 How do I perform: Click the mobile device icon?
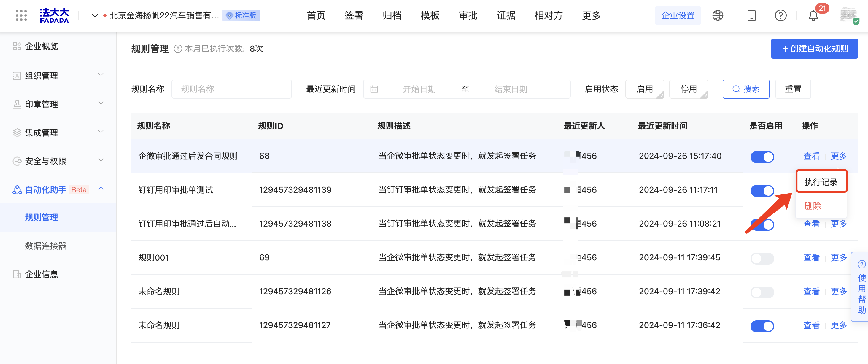(751, 15)
